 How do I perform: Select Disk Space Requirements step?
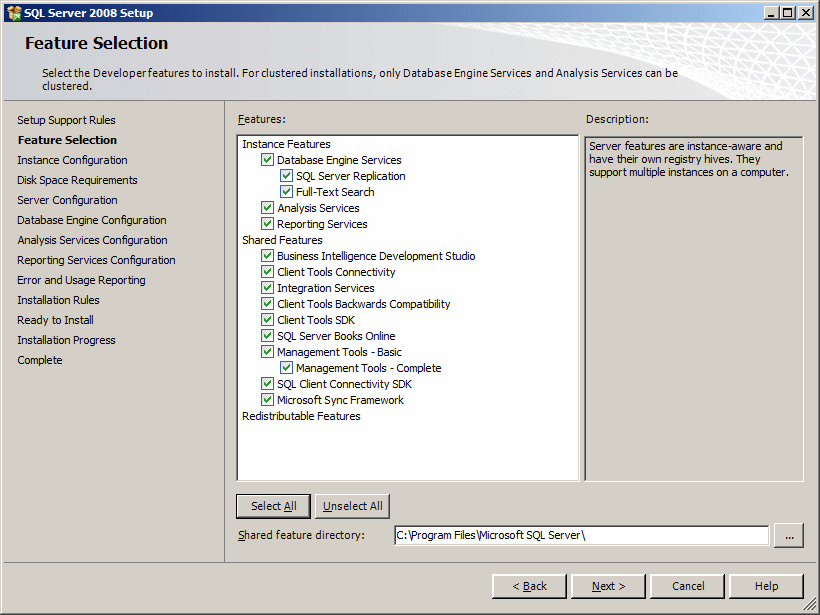point(77,180)
